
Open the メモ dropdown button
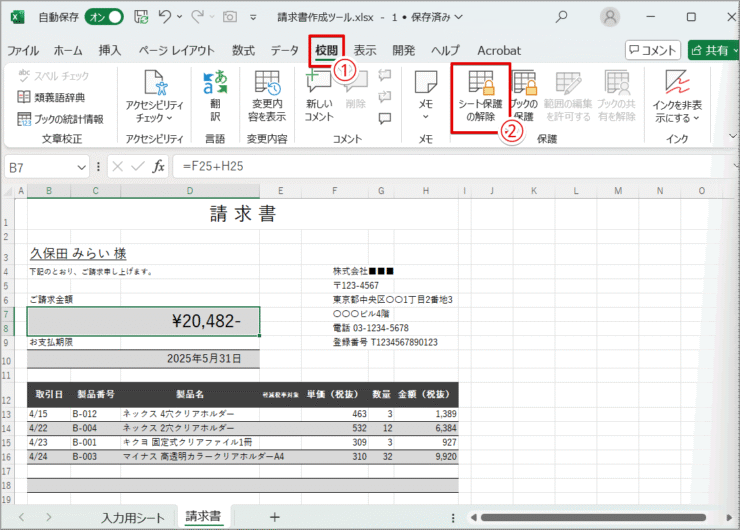coord(426,96)
